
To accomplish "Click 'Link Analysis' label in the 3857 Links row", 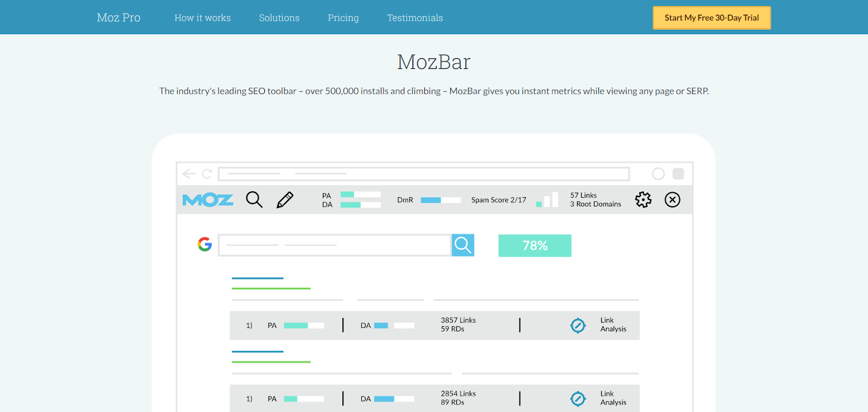I will 614,325.
